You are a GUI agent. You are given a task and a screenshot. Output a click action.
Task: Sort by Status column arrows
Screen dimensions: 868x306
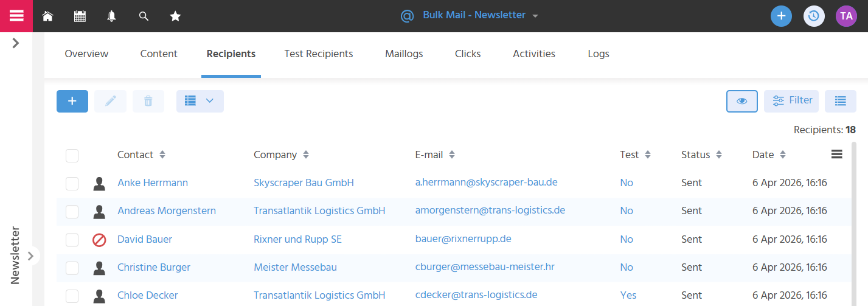point(719,155)
